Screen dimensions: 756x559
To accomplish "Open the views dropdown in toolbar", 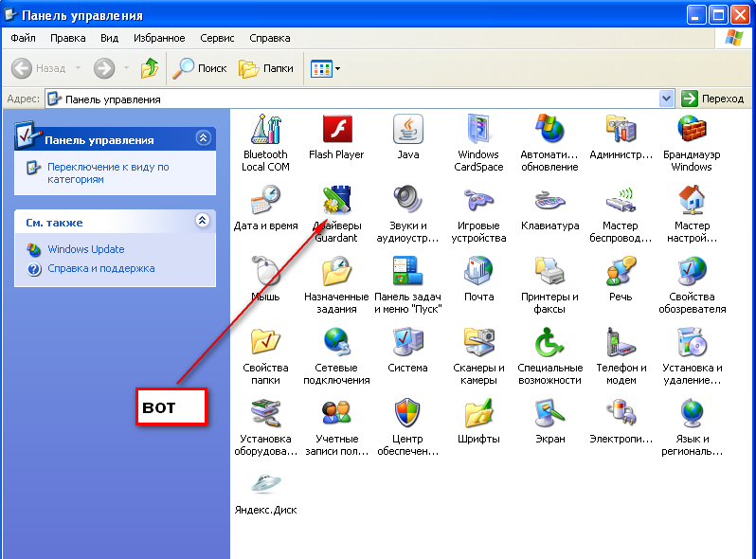I will click(326, 68).
